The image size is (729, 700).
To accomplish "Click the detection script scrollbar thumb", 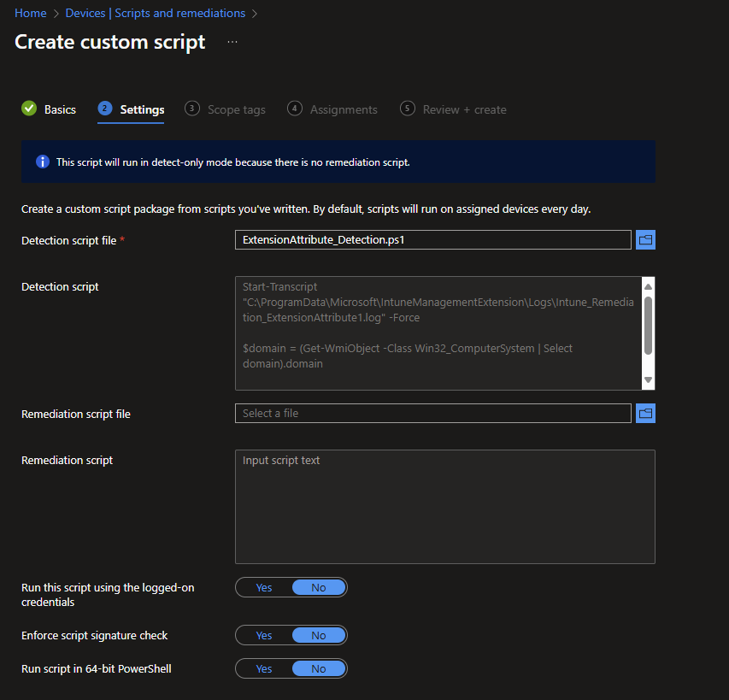I will pyautogui.click(x=648, y=325).
